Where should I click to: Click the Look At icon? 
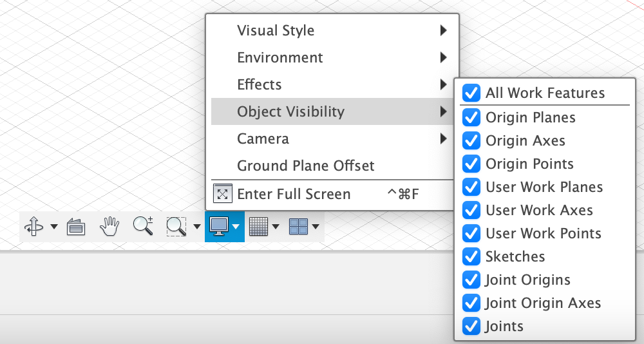[76, 226]
